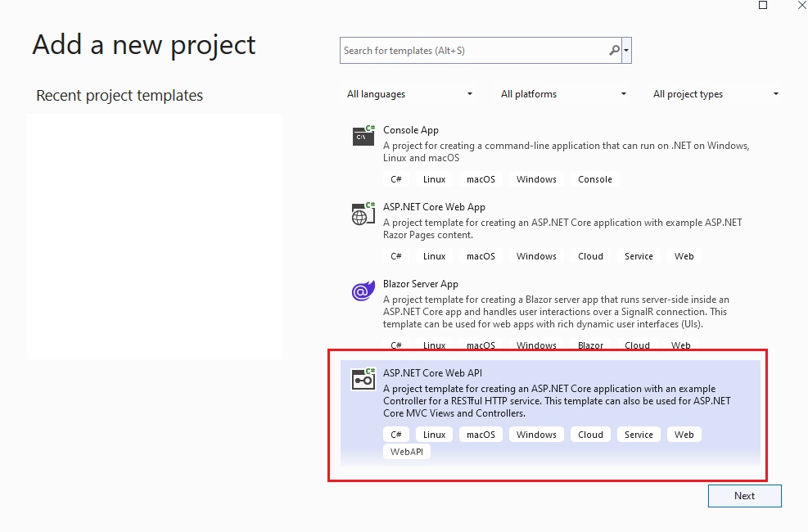Click the Next button

point(745,496)
